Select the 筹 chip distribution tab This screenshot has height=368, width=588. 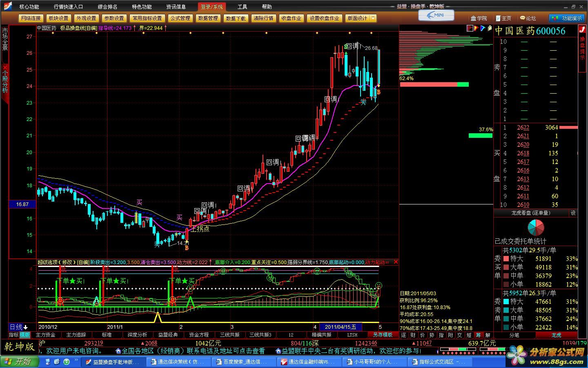(478, 335)
